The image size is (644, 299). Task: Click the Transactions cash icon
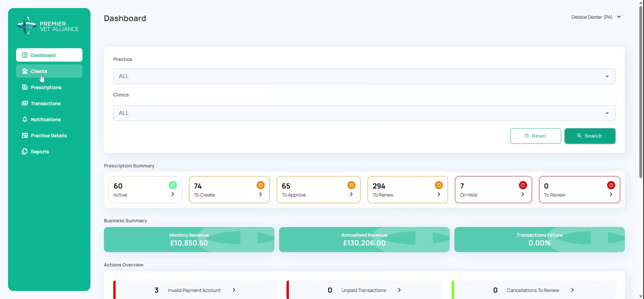(25, 103)
